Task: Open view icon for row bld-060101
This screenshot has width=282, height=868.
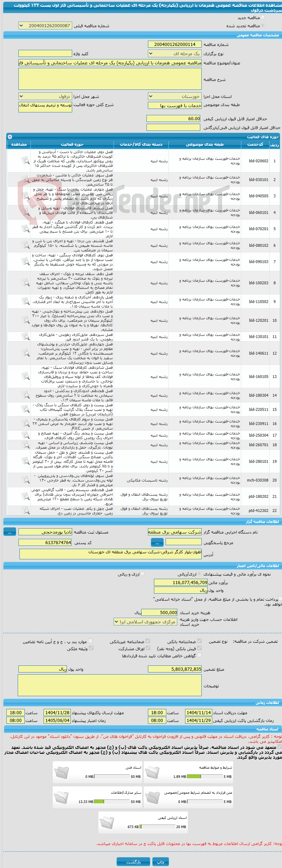Action: coord(25,212)
